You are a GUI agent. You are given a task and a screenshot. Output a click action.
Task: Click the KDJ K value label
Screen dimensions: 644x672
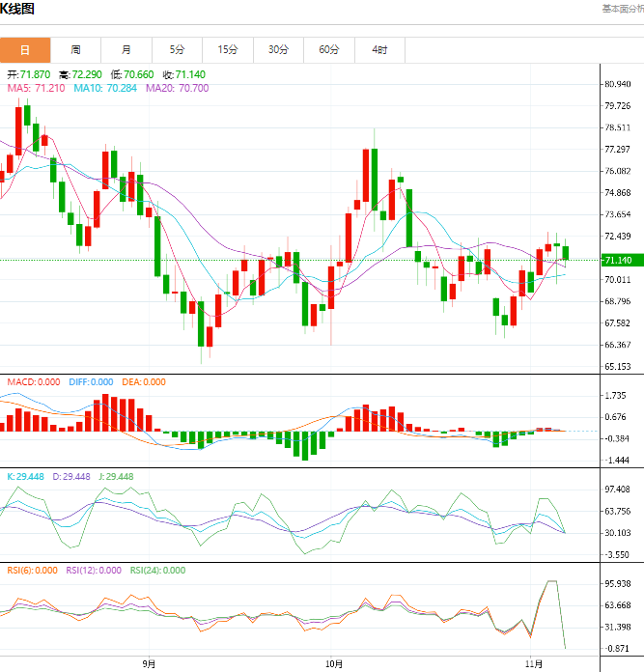(x=25, y=477)
